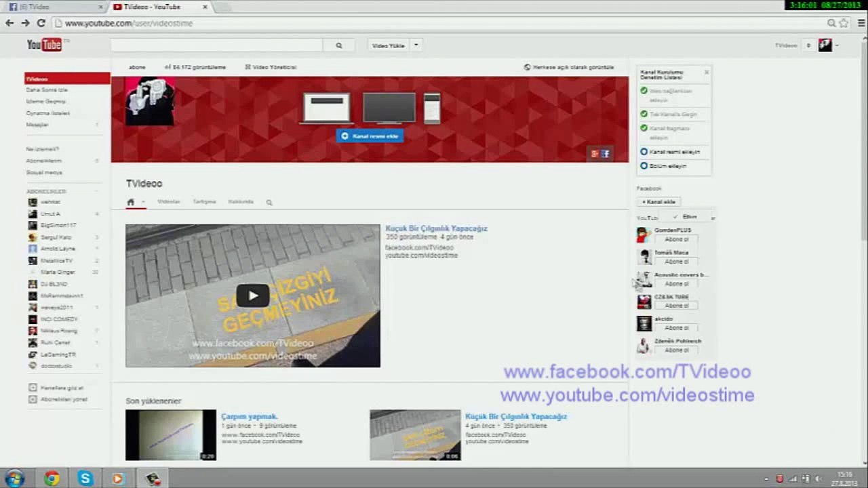
Task: Click the 'Tek Kanal'a Geçin' checkmark
Action: (644, 114)
